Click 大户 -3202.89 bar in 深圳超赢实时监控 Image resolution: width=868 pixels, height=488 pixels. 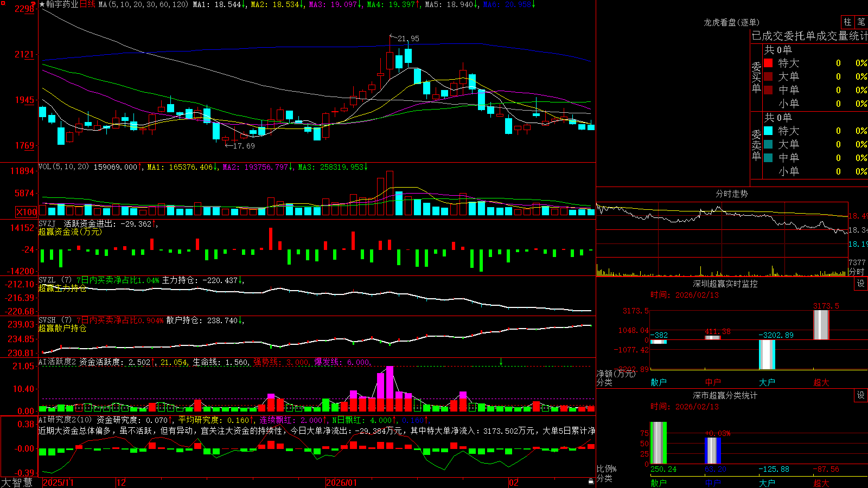tap(767, 355)
